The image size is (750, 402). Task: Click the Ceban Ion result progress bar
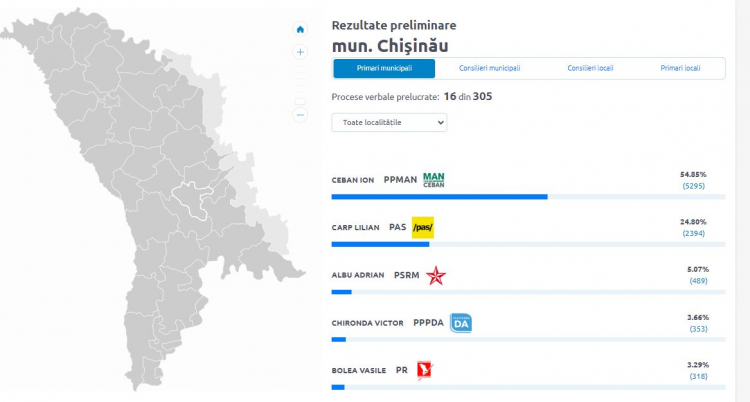click(x=529, y=197)
